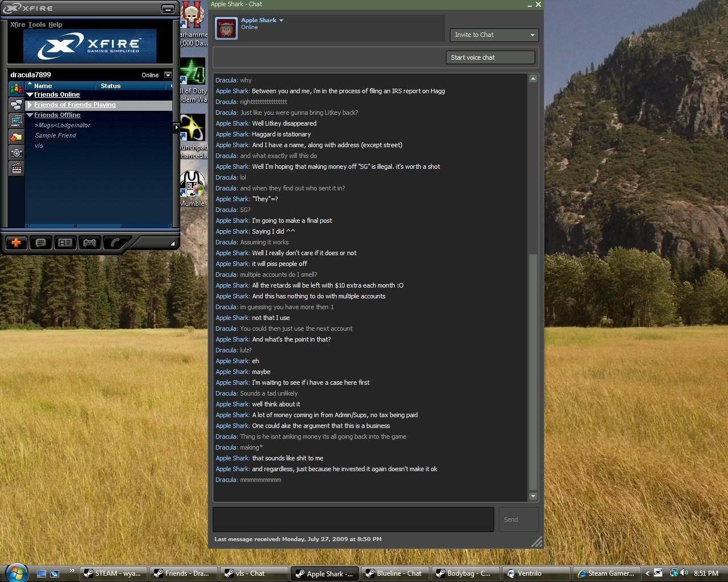Screen dimensions: 728x582
Task: Click the orange plus add friend button
Action: click(x=16, y=243)
